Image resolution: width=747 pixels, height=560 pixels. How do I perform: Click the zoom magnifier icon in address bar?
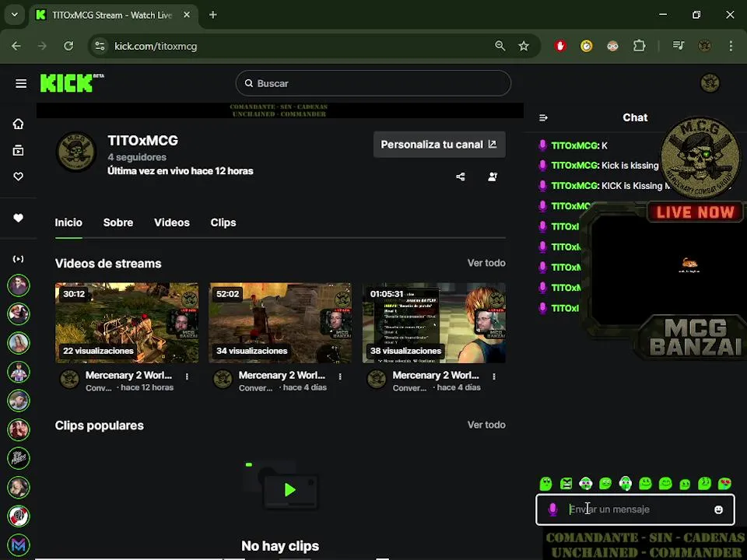[500, 46]
